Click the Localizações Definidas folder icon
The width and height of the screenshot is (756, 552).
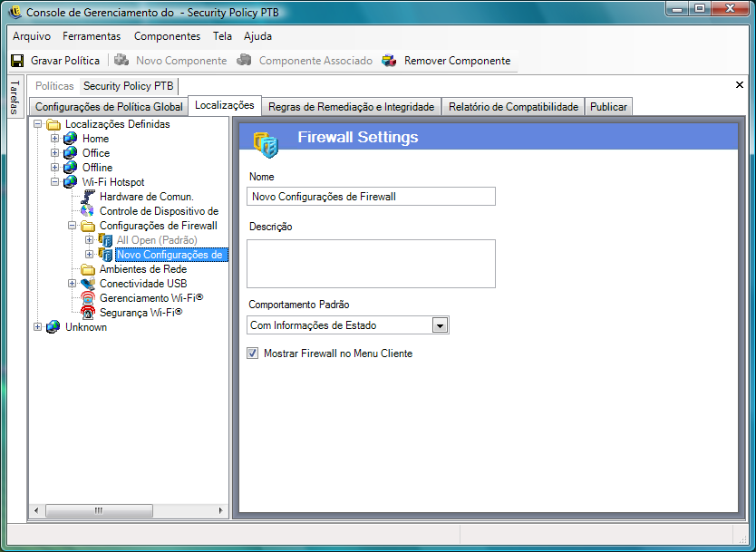tap(53, 124)
